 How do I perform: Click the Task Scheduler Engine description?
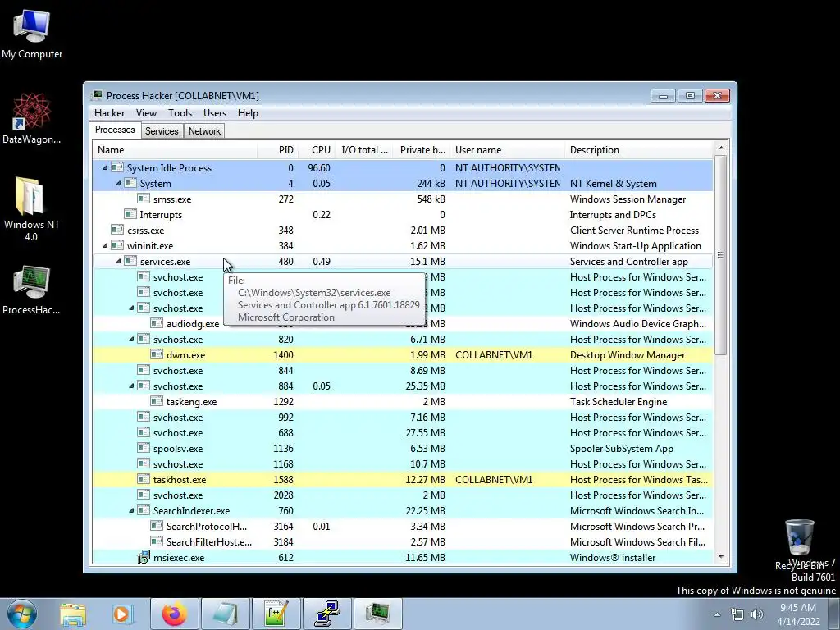pos(619,401)
